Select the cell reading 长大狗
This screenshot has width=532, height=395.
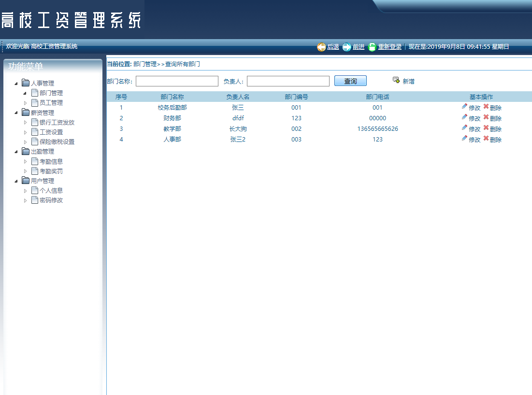[238, 129]
